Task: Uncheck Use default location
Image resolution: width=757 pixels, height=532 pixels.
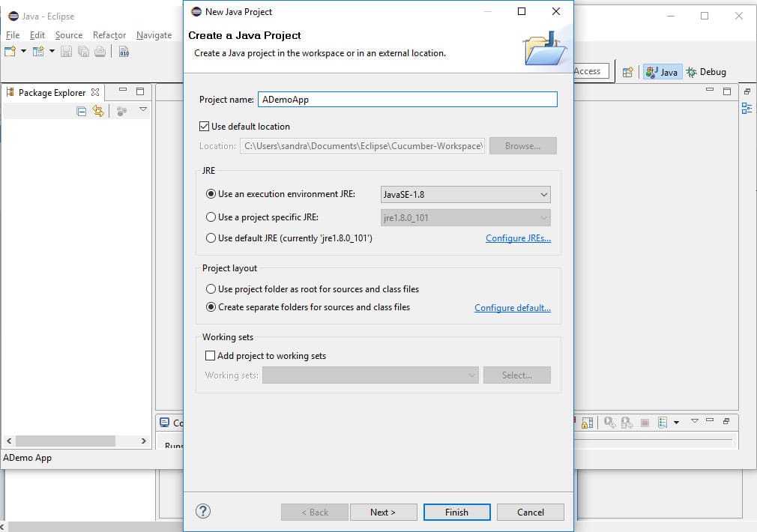Action: 204,127
